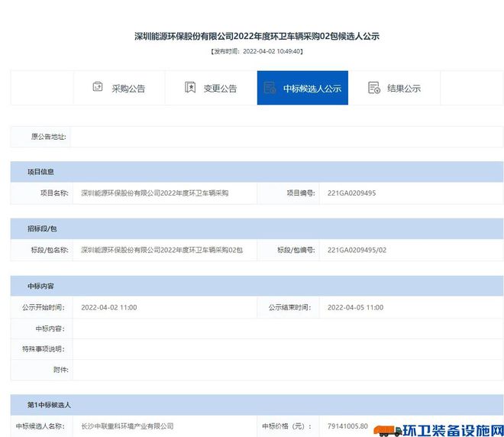This screenshot has height=437, width=504.
Task: Click the 中标内容 section header
Action: 257,286
